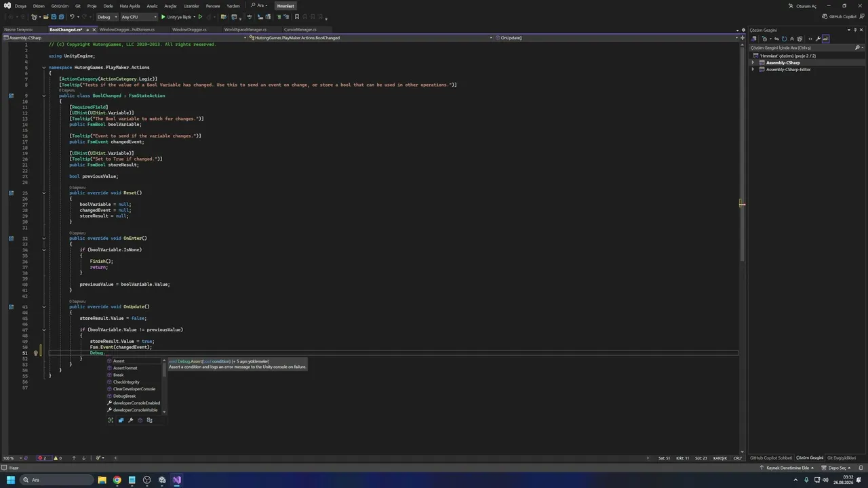This screenshot has width=868, height=488.
Task: Open the Git Değişiklikleri bottom tab
Action: [x=841, y=458]
